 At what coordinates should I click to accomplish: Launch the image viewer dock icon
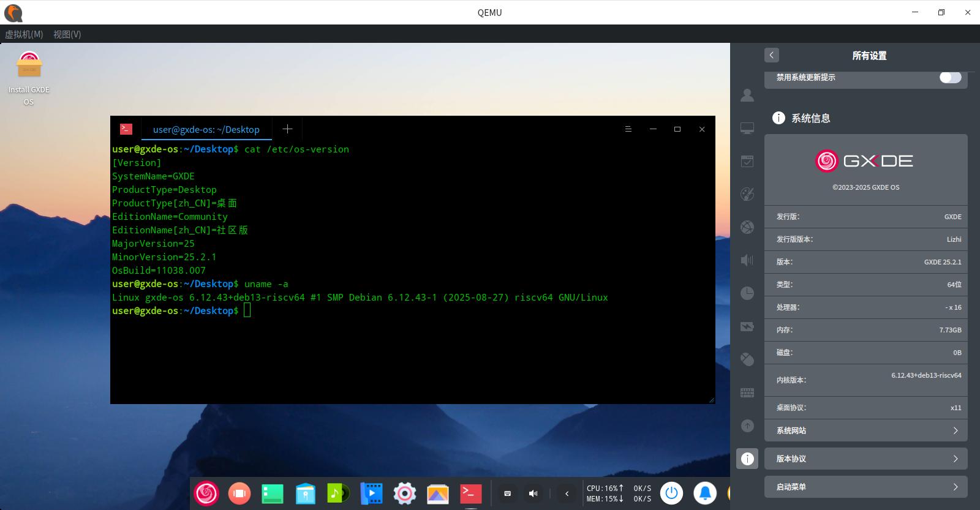(438, 493)
